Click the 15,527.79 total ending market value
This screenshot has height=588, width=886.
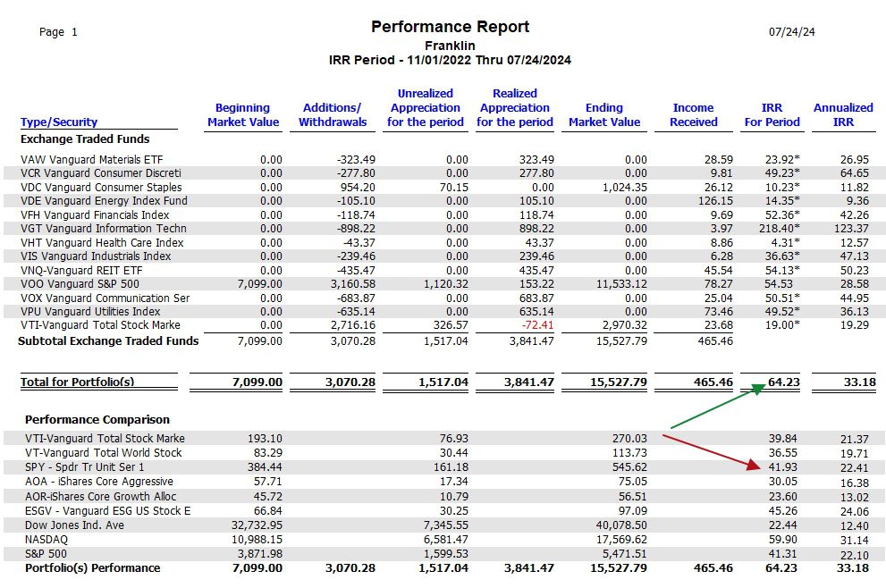tap(618, 382)
